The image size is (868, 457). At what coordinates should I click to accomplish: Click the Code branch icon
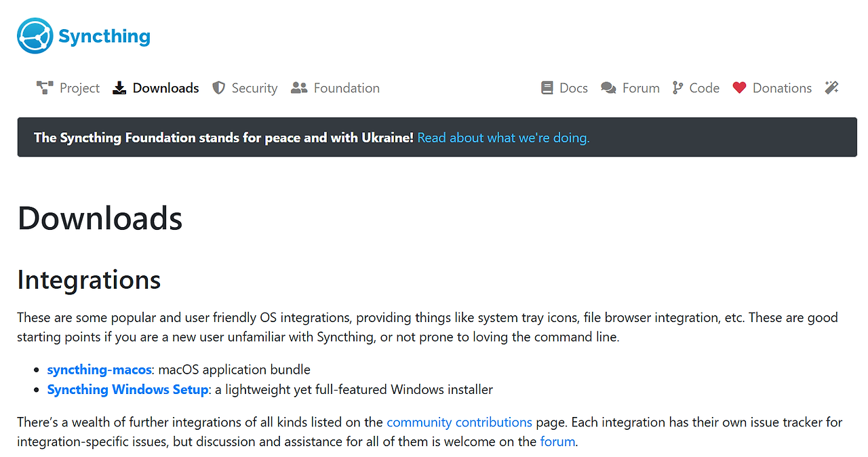coord(677,88)
